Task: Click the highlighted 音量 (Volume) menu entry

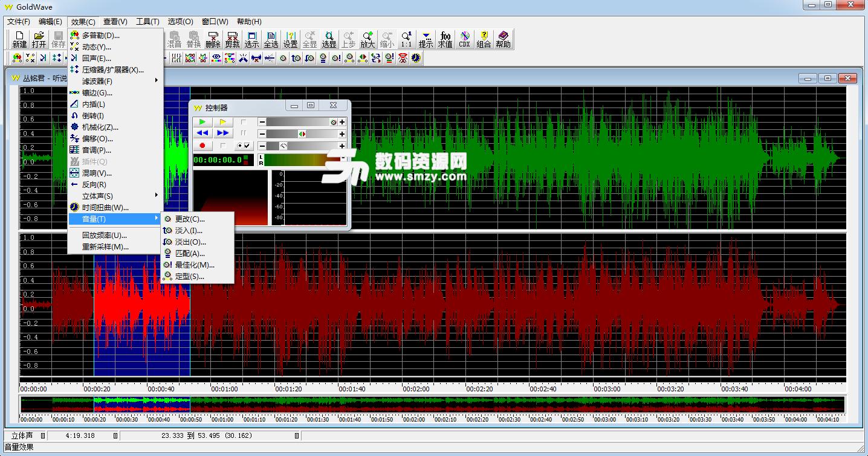Action: [x=115, y=219]
